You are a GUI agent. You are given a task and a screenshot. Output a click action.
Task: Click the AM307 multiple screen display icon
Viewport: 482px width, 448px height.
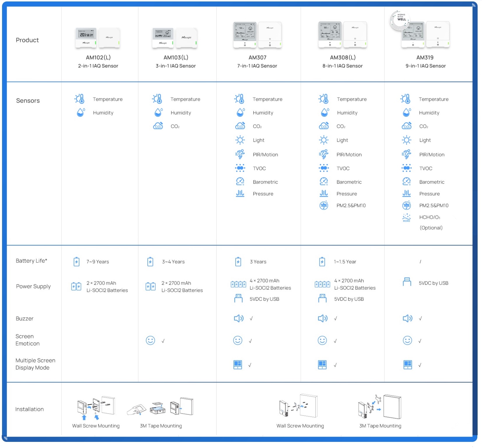[x=238, y=365]
